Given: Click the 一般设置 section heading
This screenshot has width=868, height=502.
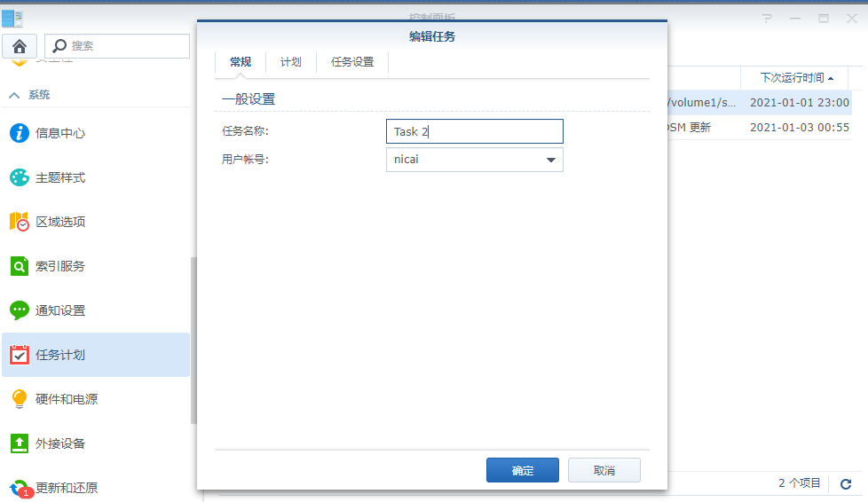Looking at the screenshot, I should coord(249,99).
